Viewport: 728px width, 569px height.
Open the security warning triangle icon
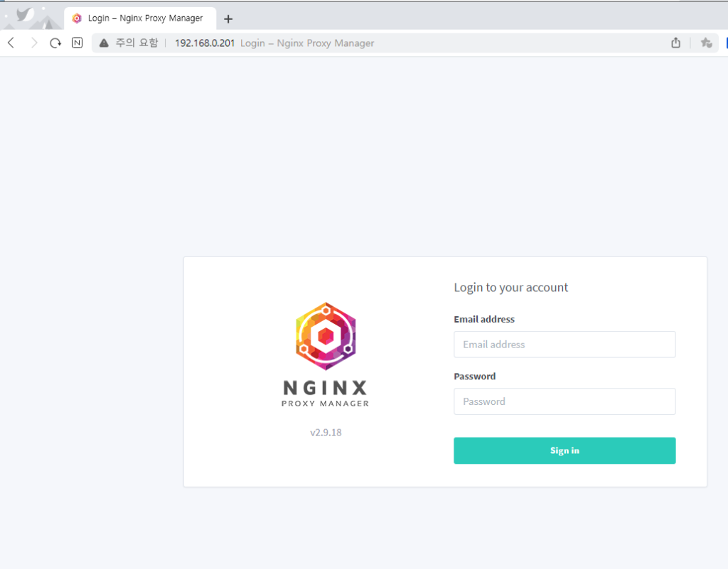(104, 43)
